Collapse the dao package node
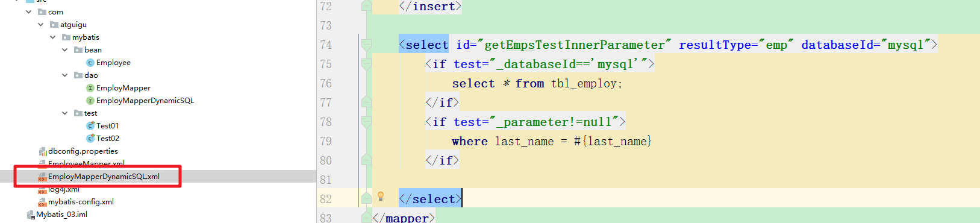Screen dimensions: 980x223 coord(65,75)
